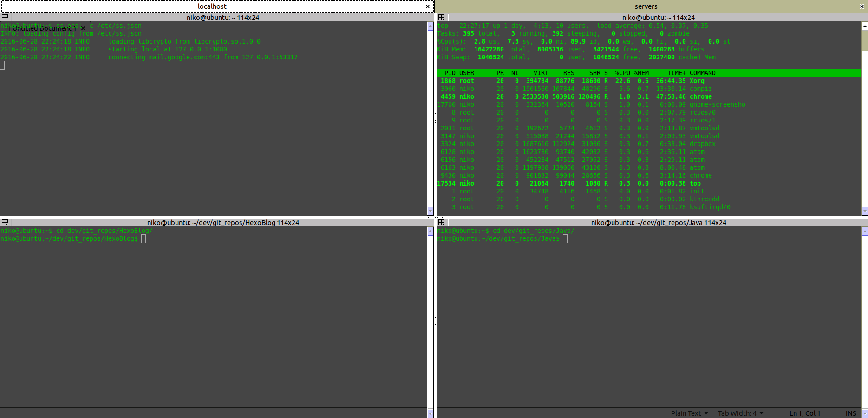Close the localhost tab
This screenshot has height=418, width=868.
[x=428, y=6]
